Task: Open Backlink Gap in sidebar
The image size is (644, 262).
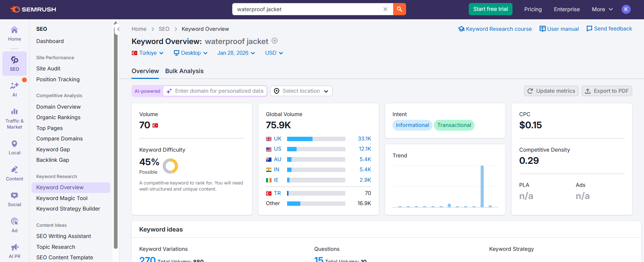Action: click(53, 160)
